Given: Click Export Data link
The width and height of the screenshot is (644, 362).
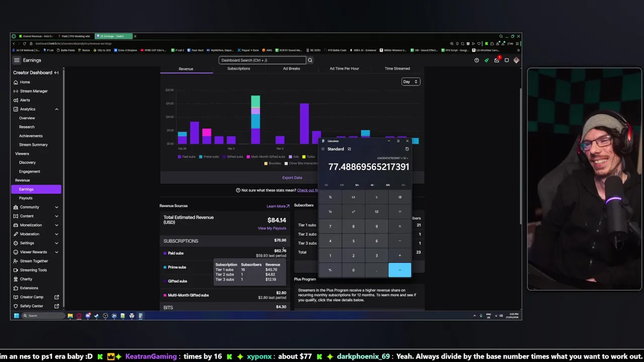Looking at the screenshot, I should [x=292, y=177].
